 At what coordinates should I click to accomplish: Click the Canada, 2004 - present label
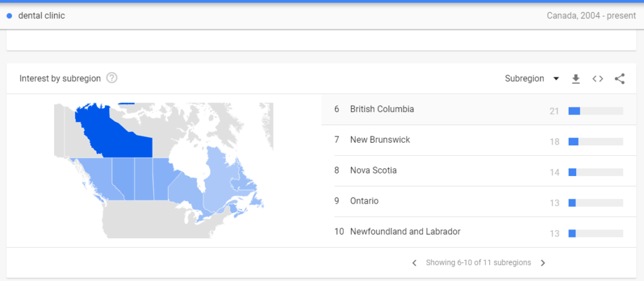point(591,16)
